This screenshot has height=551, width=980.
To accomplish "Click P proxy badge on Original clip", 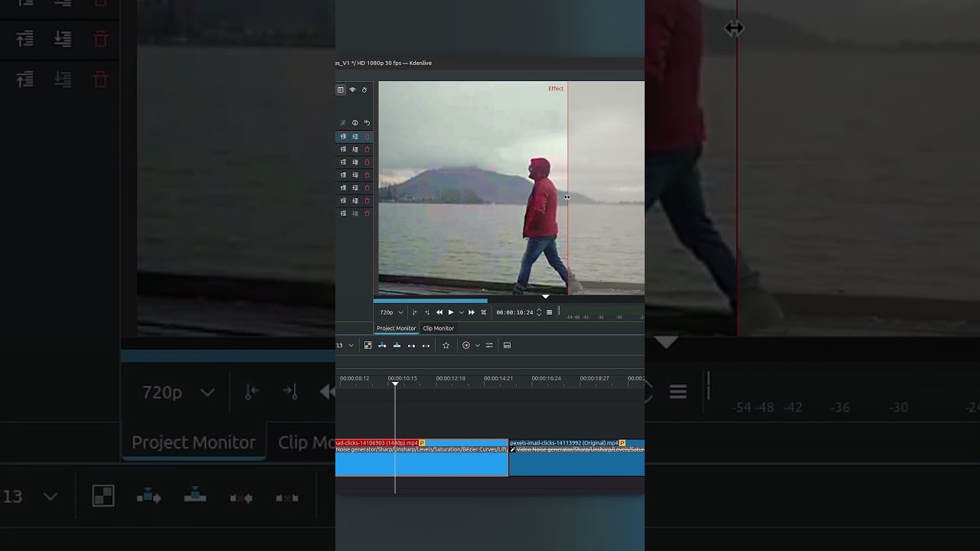I will point(622,443).
